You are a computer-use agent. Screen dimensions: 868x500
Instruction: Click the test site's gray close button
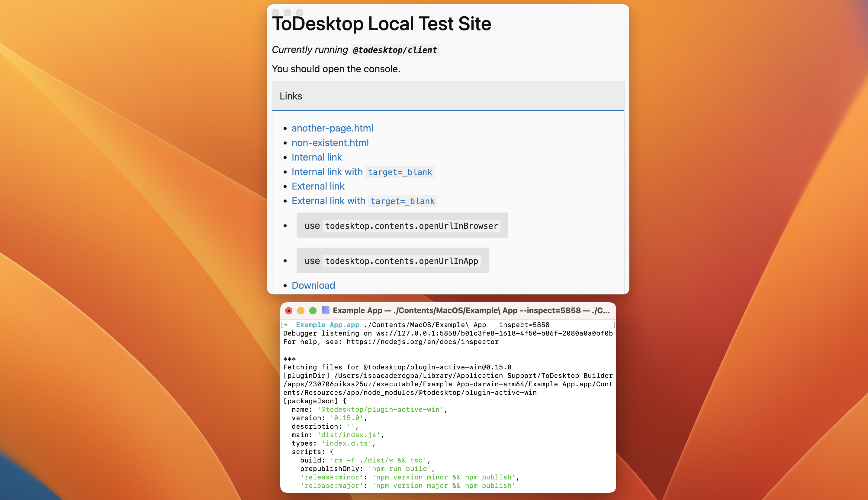(275, 13)
